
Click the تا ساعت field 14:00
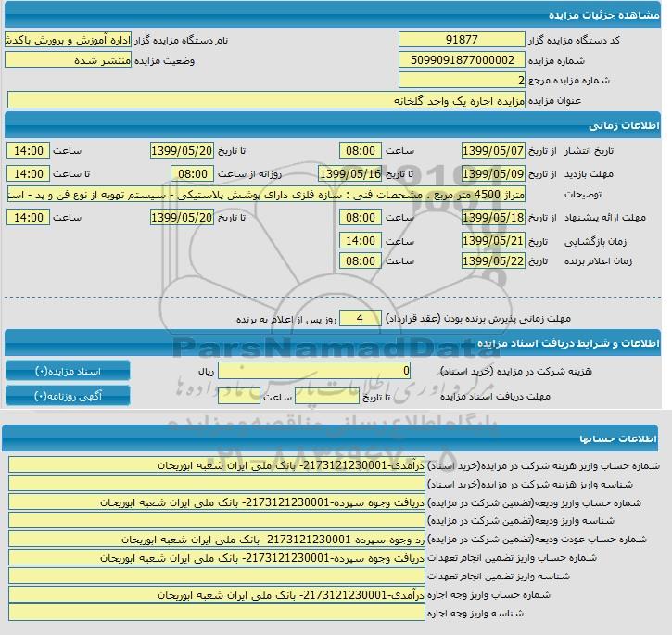(29, 173)
